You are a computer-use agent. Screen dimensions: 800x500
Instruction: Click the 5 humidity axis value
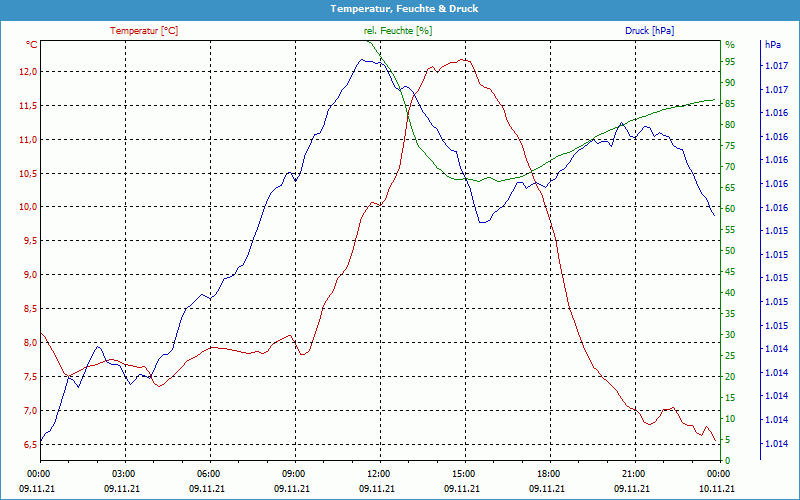click(730, 440)
